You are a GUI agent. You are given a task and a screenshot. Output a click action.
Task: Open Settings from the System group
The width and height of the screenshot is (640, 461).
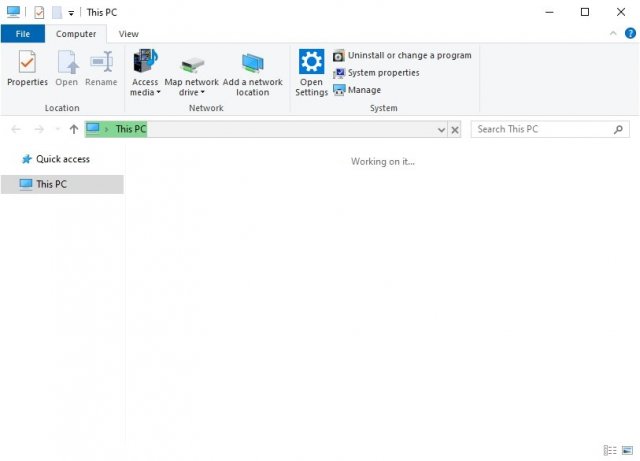311,73
